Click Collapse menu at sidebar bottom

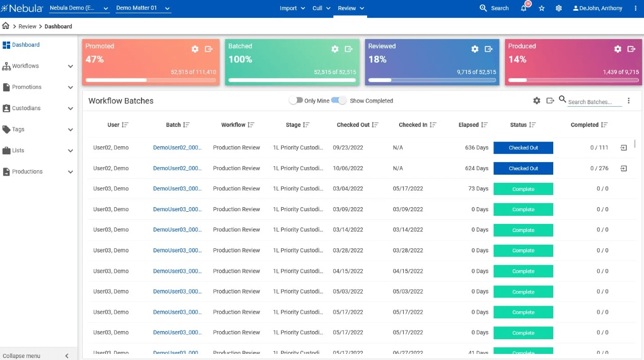(x=35, y=356)
